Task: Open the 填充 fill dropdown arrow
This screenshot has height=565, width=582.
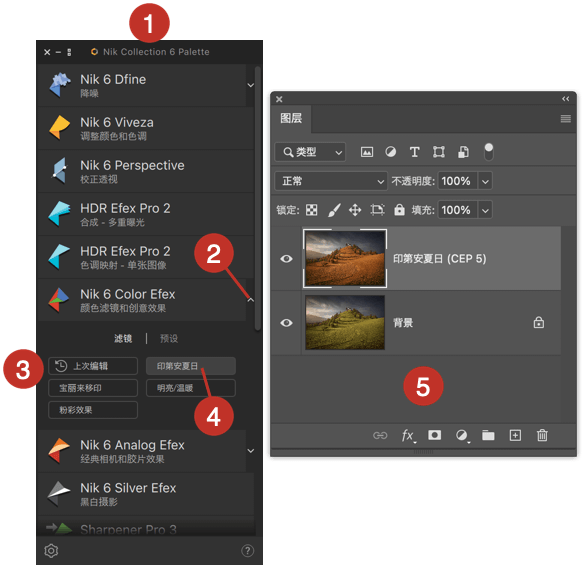Action: coord(485,210)
